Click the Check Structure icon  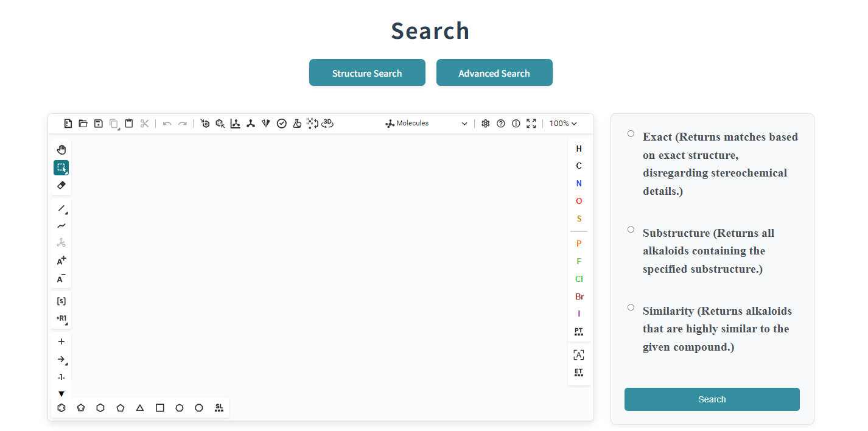click(x=282, y=124)
